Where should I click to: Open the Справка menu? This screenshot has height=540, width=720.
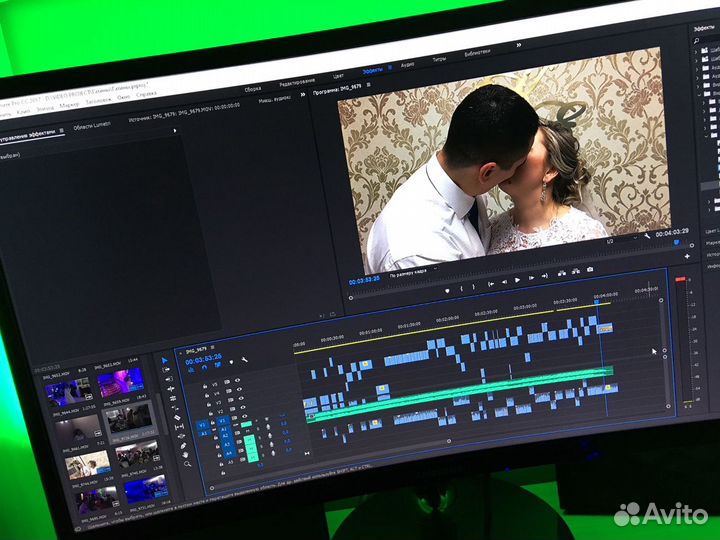point(146,95)
